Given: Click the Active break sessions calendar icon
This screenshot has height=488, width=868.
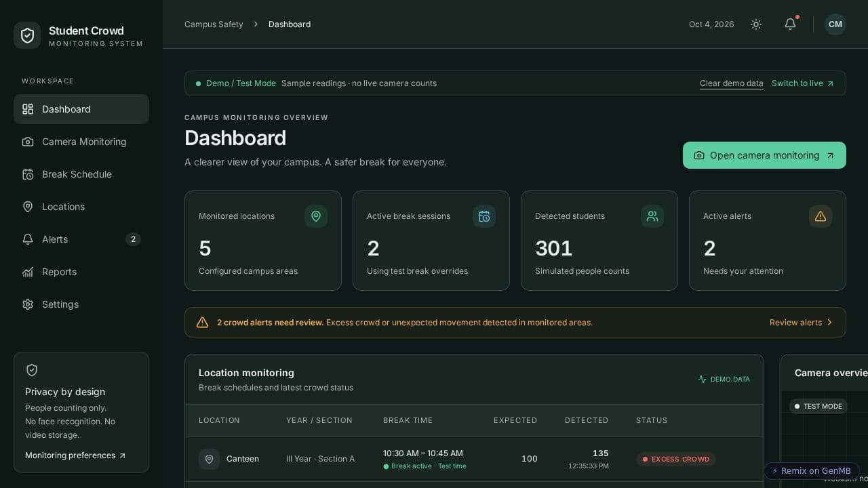Looking at the screenshot, I should [x=484, y=216].
